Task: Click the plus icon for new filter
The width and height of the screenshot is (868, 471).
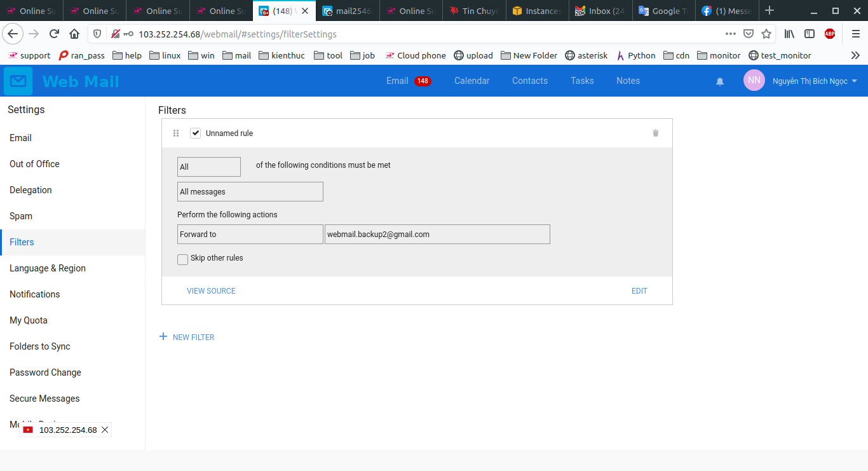Action: (x=163, y=336)
